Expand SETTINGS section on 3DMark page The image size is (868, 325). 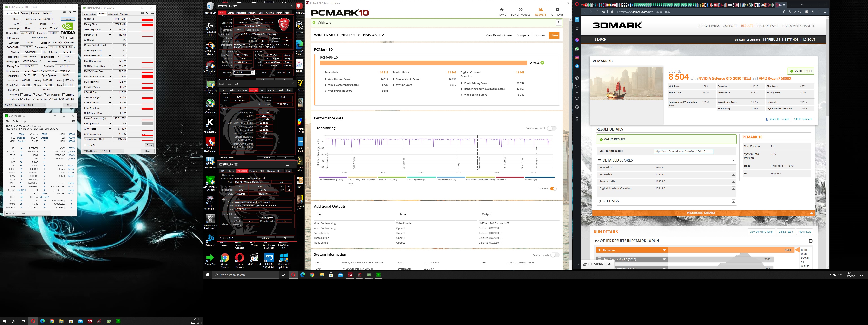[x=734, y=201]
